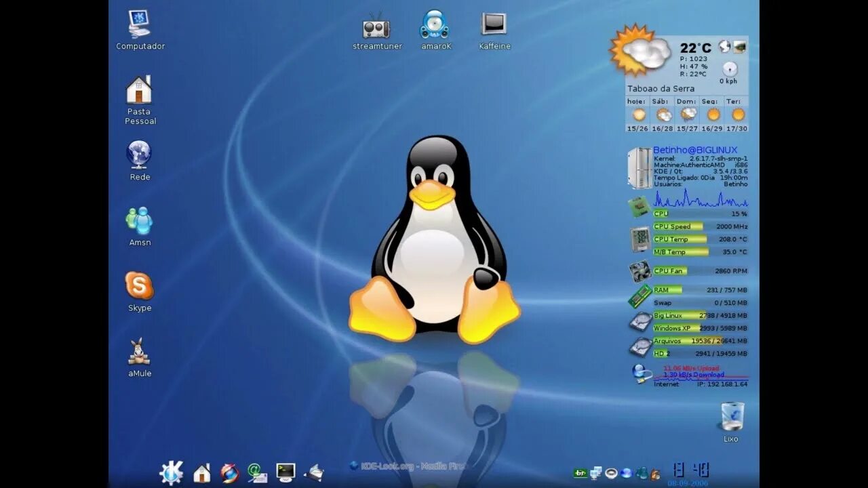Click the 'Betinho@BIGLINUX' heading text
Viewport: 868px width, 488px height.
695,150
